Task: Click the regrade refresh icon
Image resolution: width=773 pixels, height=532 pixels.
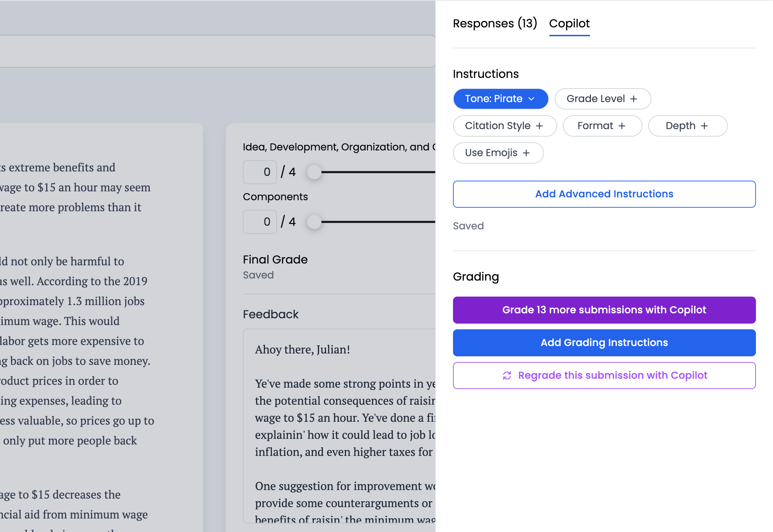Action: [x=507, y=376]
